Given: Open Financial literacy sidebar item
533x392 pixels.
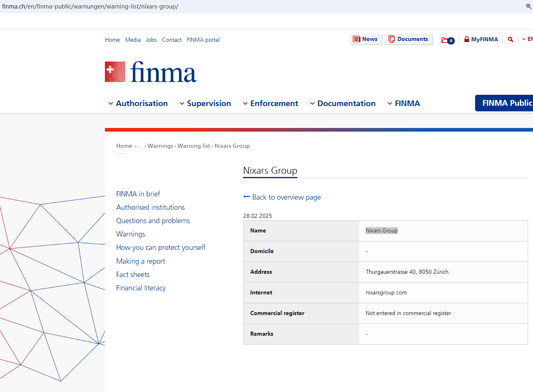Looking at the screenshot, I should (141, 288).
